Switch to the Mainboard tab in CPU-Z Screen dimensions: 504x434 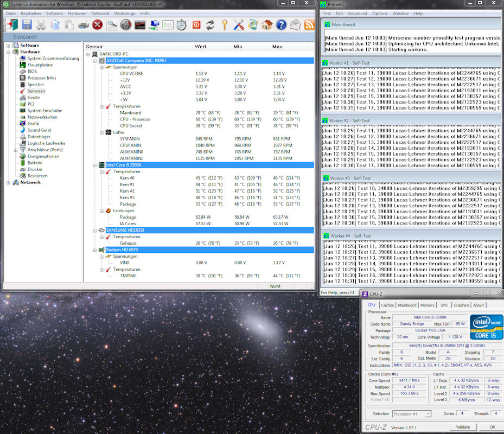coord(407,305)
